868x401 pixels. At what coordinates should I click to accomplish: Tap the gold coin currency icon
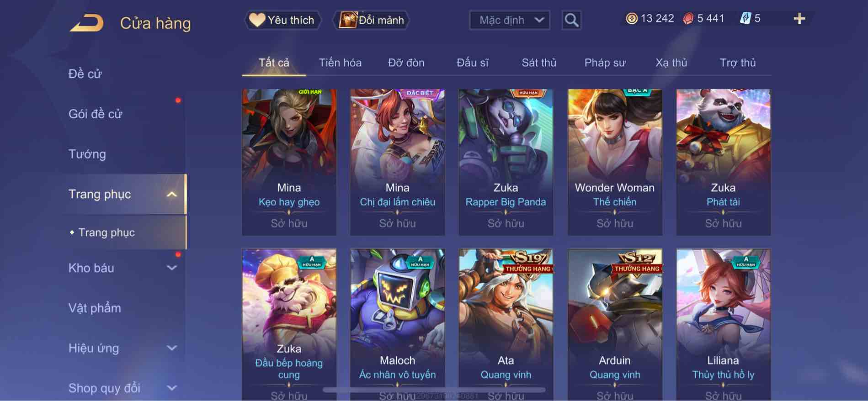pyautogui.click(x=632, y=19)
